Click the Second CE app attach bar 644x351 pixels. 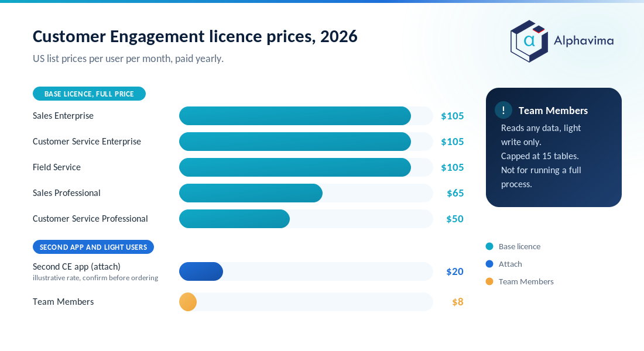201,271
